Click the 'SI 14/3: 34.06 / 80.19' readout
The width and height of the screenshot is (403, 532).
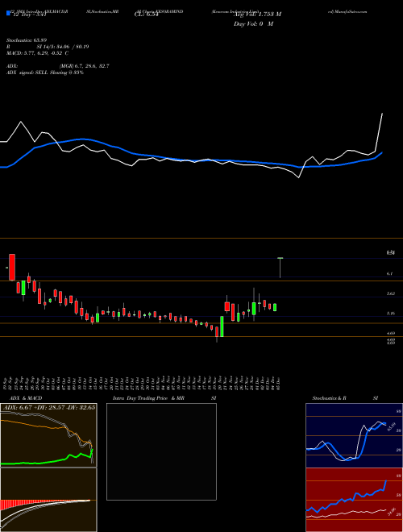63,47
